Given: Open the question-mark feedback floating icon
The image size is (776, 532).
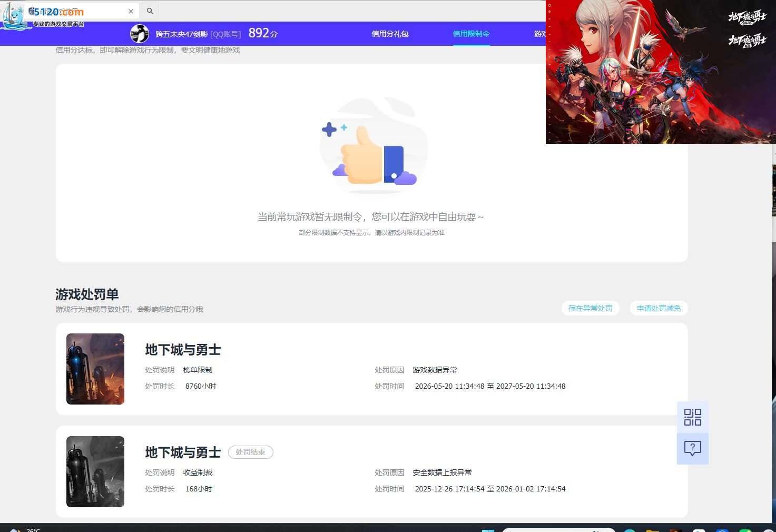Looking at the screenshot, I should point(692,448).
